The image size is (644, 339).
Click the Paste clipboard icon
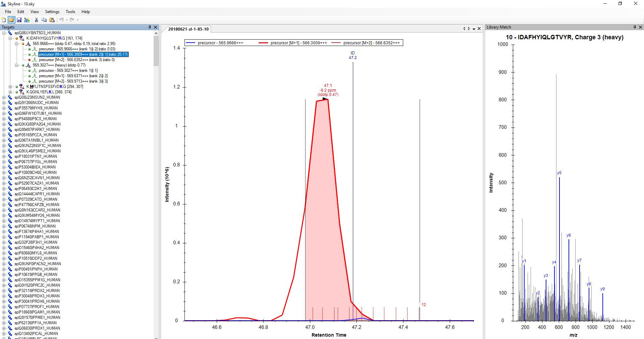pos(52,20)
